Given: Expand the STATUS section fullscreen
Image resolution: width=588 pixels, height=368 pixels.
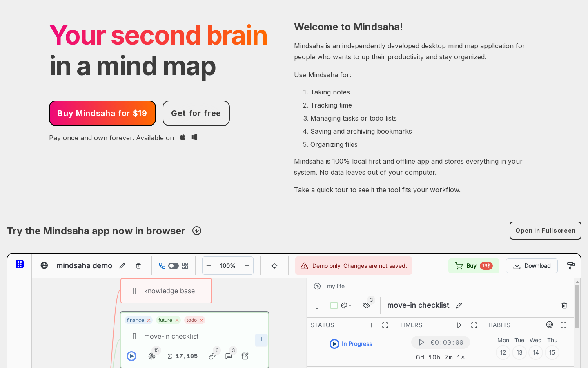Looking at the screenshot, I should [385, 325].
